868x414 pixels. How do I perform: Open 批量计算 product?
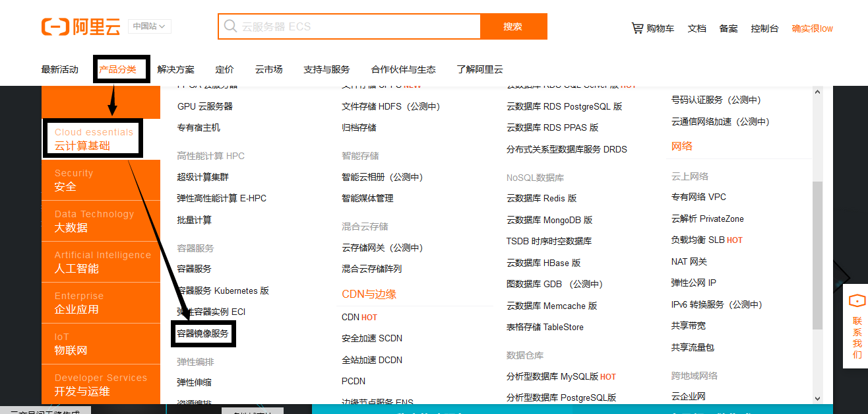(x=194, y=220)
